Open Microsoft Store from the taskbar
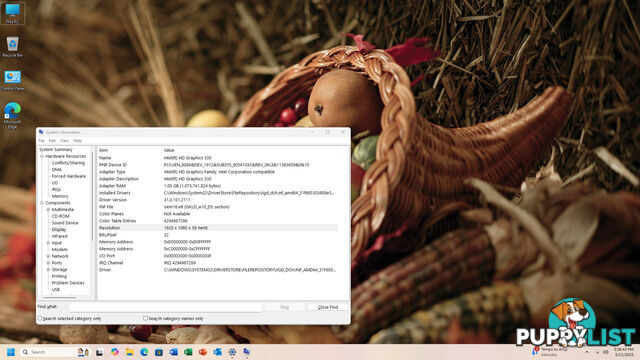The height and width of the screenshot is (360, 640). tap(159, 352)
